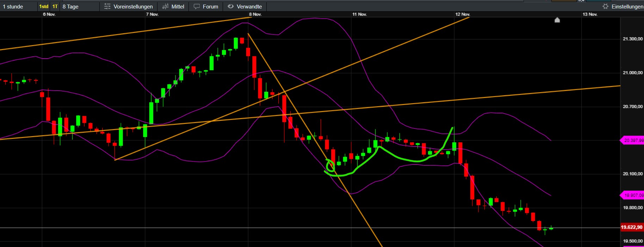Click the magenta 20.397,99 Bollinger value tag
The height and width of the screenshot is (247, 644).
click(632, 140)
